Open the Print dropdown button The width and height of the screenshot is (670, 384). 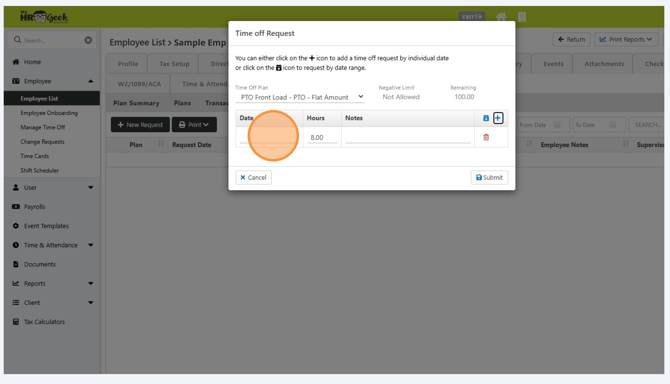pos(194,125)
